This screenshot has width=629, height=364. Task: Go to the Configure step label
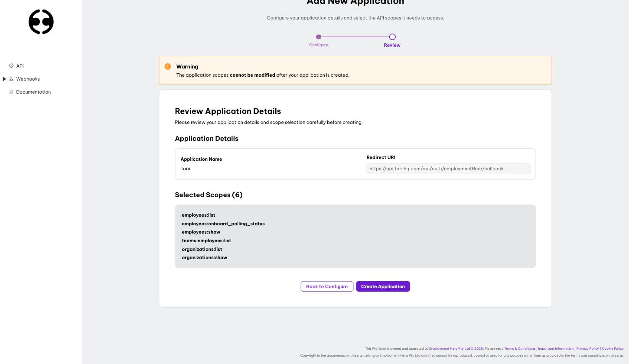[x=319, y=45]
